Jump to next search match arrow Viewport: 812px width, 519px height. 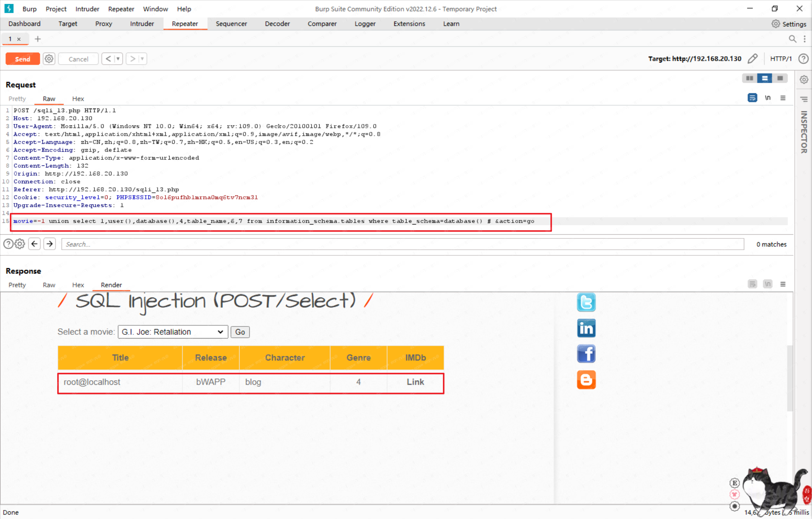click(50, 244)
